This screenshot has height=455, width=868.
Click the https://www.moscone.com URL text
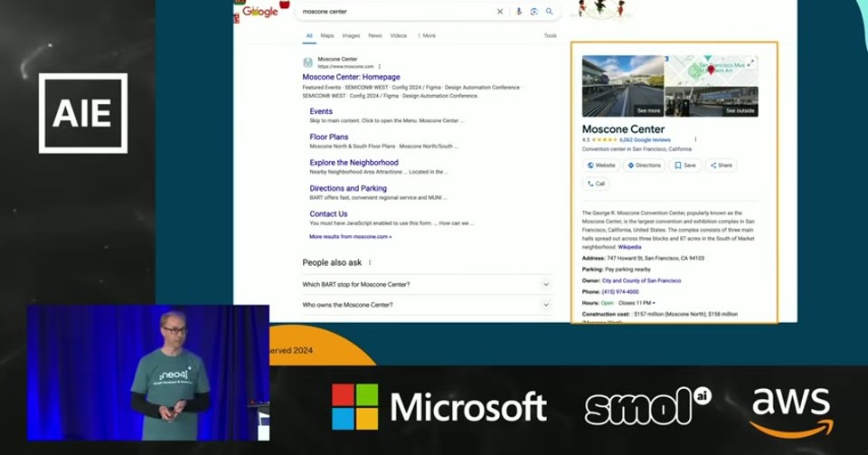(x=345, y=66)
